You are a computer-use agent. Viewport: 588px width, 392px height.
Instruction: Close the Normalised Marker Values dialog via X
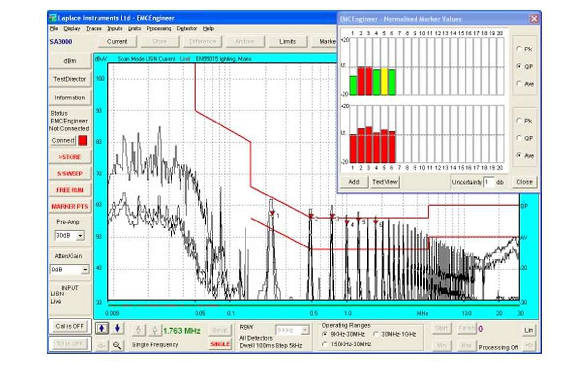pyautogui.click(x=534, y=18)
